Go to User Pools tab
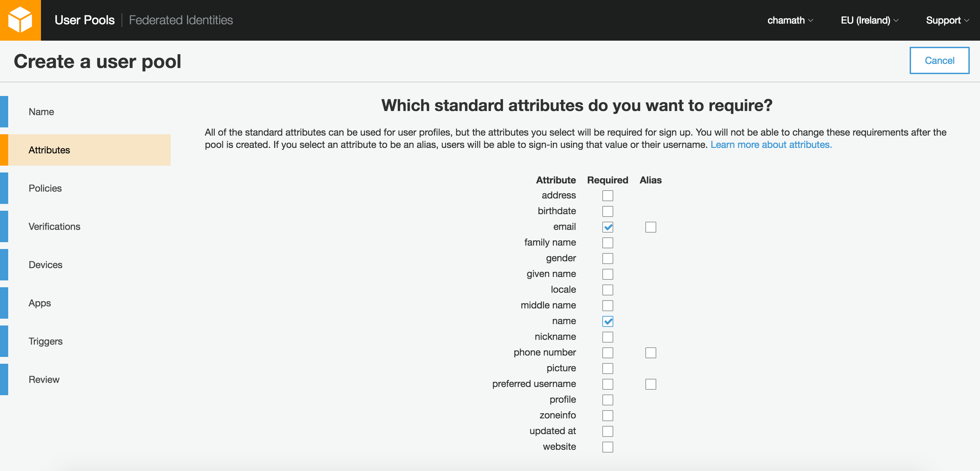This screenshot has width=980, height=471. tap(84, 20)
